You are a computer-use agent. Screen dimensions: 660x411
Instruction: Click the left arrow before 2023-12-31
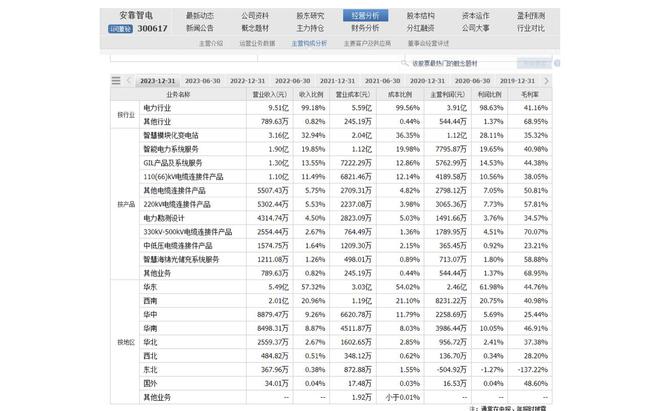pos(129,80)
